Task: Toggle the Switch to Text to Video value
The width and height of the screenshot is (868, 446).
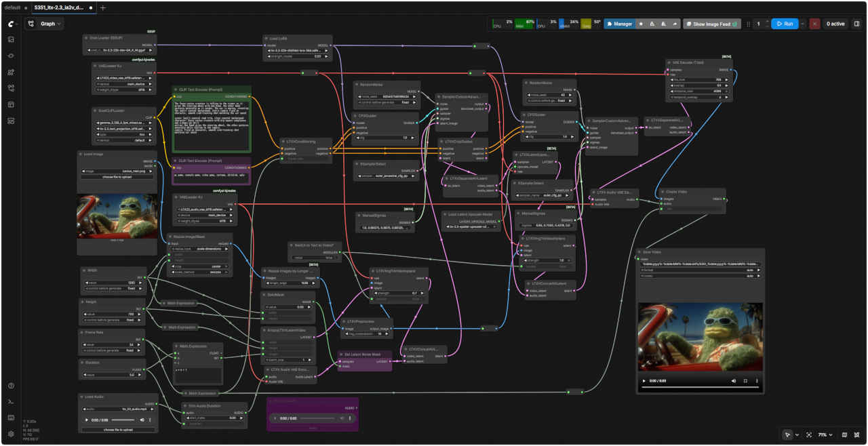Action: point(314,258)
